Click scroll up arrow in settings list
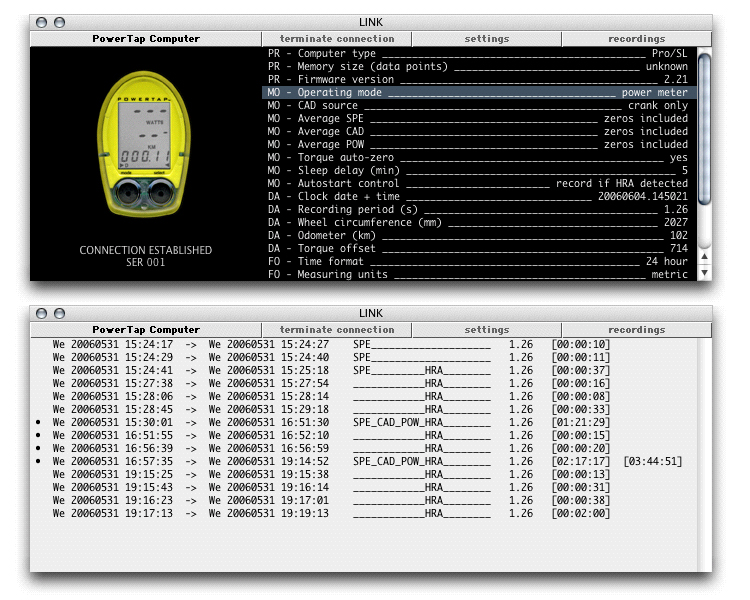Image resolution: width=750 pixels, height=600 pixels. point(704,257)
